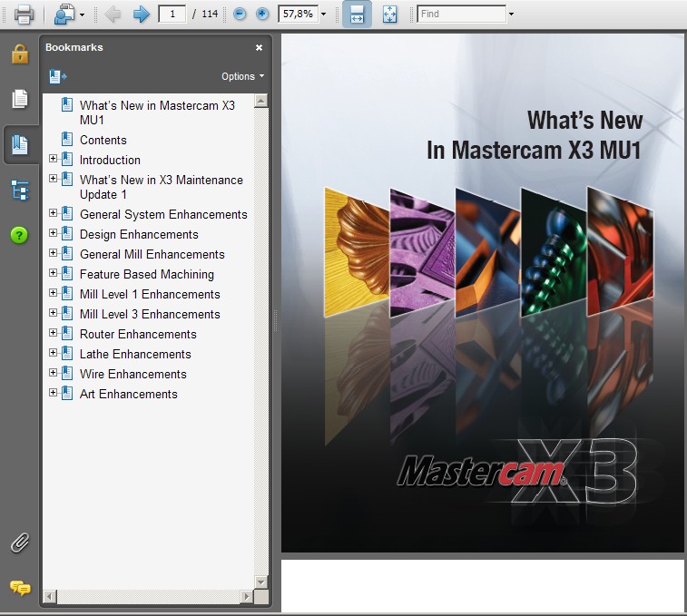Toggle fit width scrolling mode
The image size is (687, 616).
pos(357,14)
